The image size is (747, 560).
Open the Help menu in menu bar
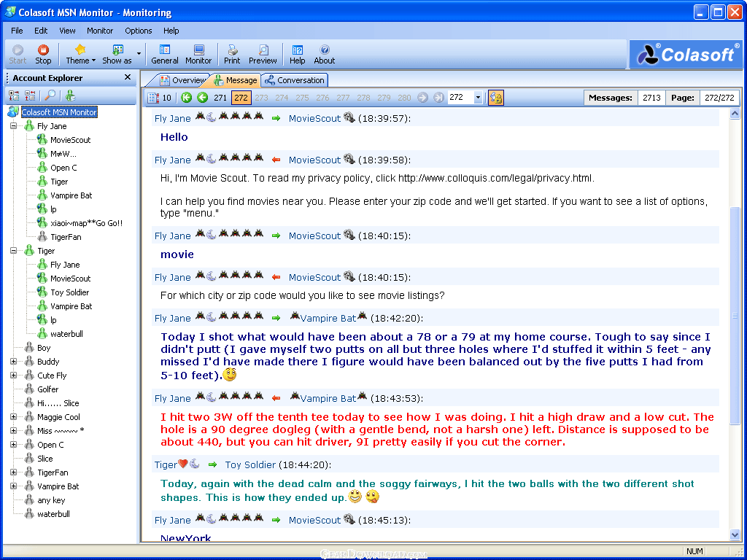point(171,31)
